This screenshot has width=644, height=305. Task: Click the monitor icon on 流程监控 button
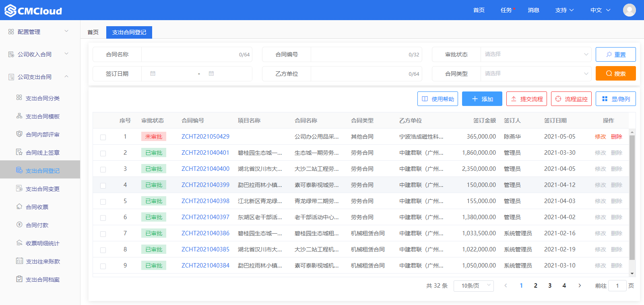[558, 99]
